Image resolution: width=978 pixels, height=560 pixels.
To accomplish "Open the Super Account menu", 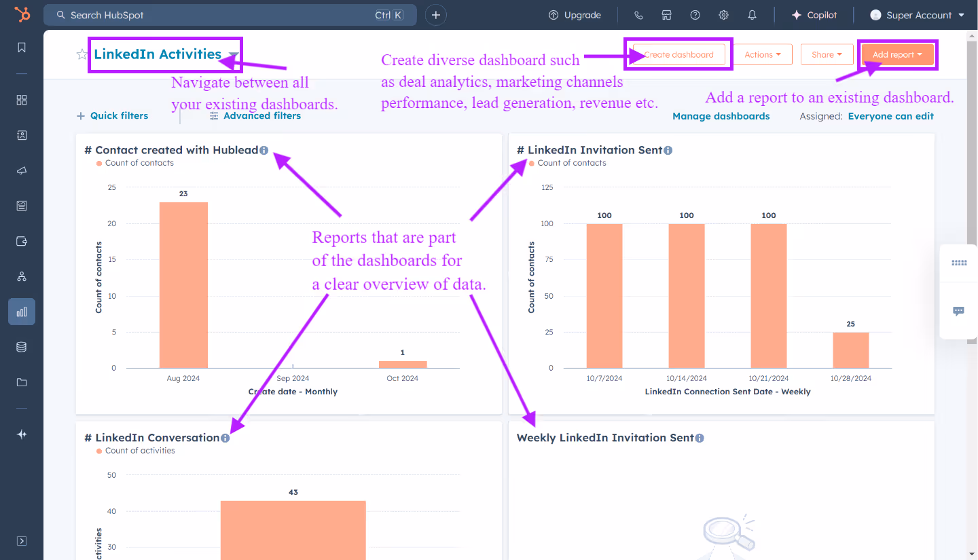I will tap(918, 14).
